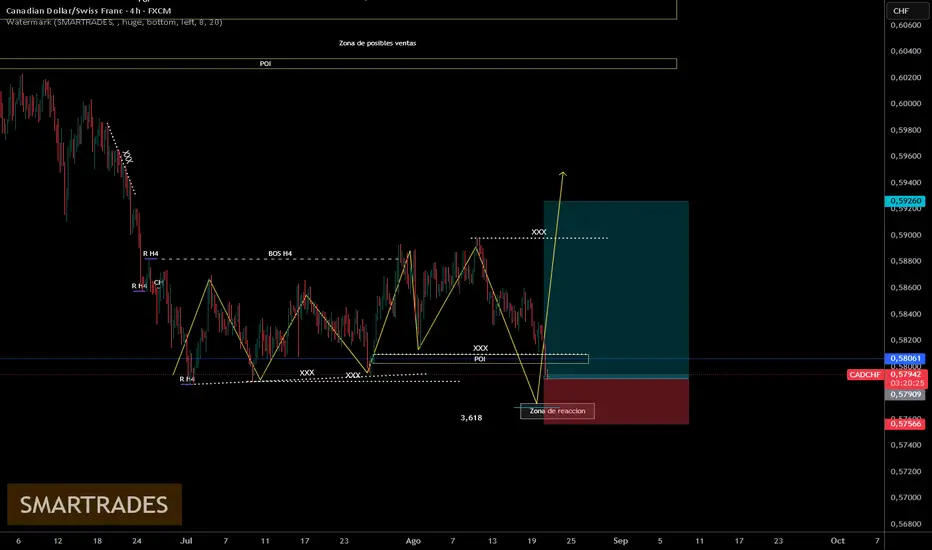Click the 0,57000 level on price scale

pyautogui.click(x=905, y=498)
